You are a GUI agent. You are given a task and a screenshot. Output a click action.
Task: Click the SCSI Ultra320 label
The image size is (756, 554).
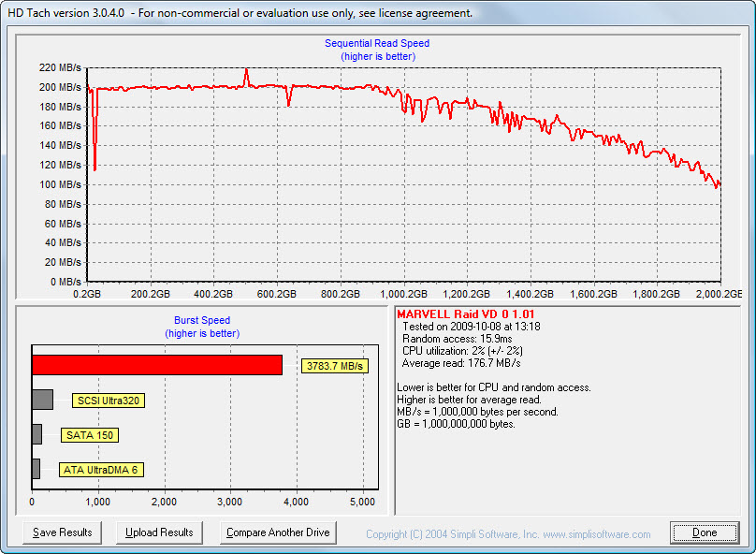point(108,401)
